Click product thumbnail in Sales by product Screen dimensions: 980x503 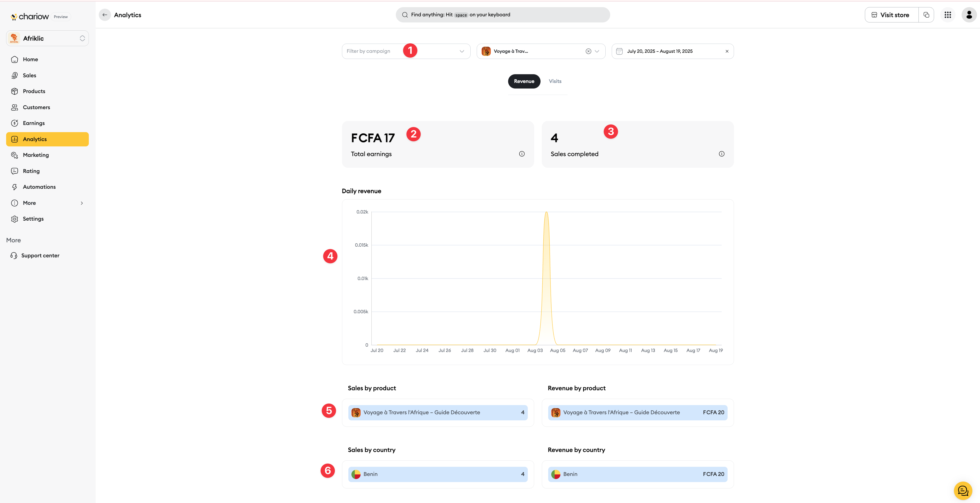click(356, 412)
